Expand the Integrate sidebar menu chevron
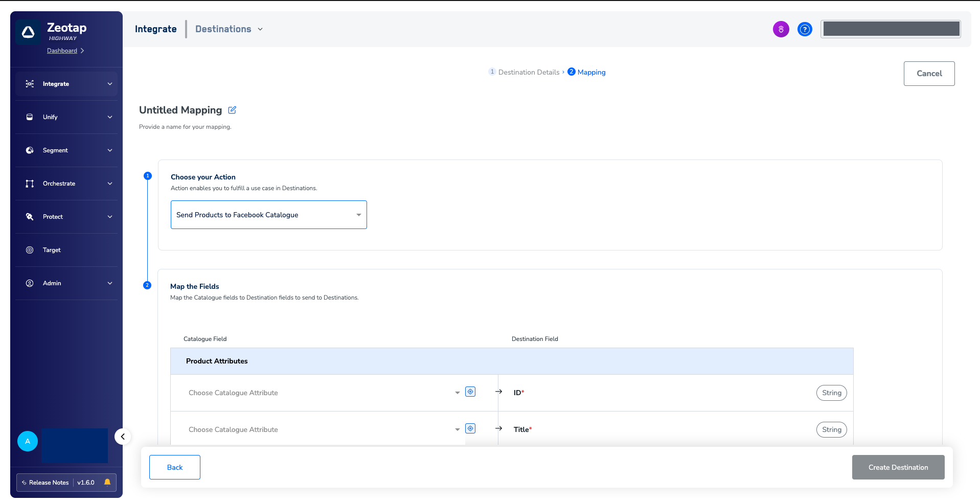 pyautogui.click(x=110, y=84)
